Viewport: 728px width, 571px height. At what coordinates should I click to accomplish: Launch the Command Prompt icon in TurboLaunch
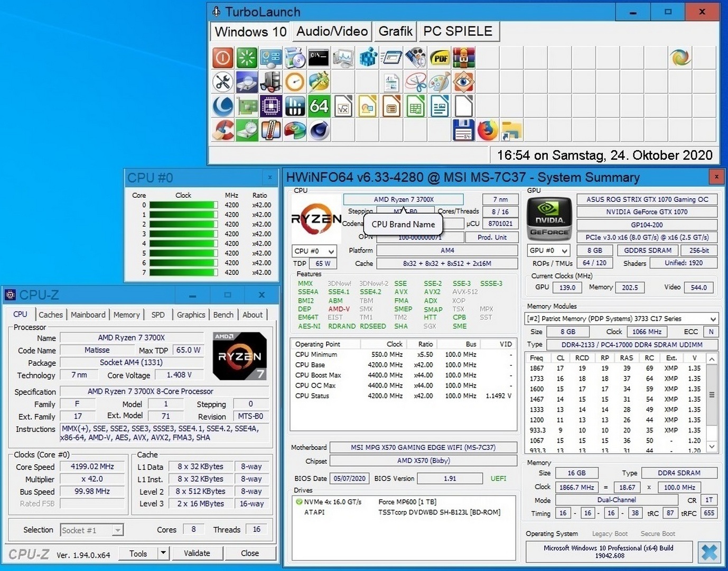[319, 58]
